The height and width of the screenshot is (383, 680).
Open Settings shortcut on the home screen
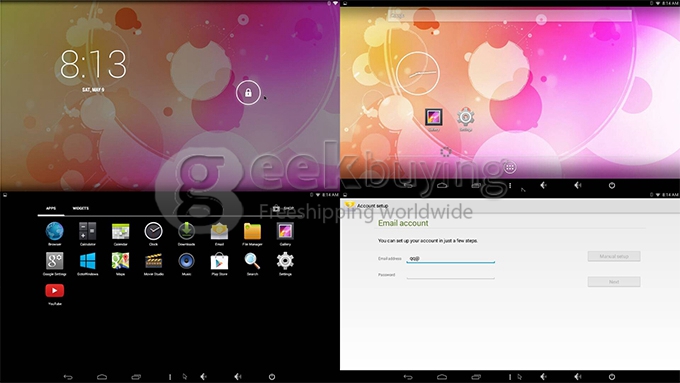click(x=465, y=119)
